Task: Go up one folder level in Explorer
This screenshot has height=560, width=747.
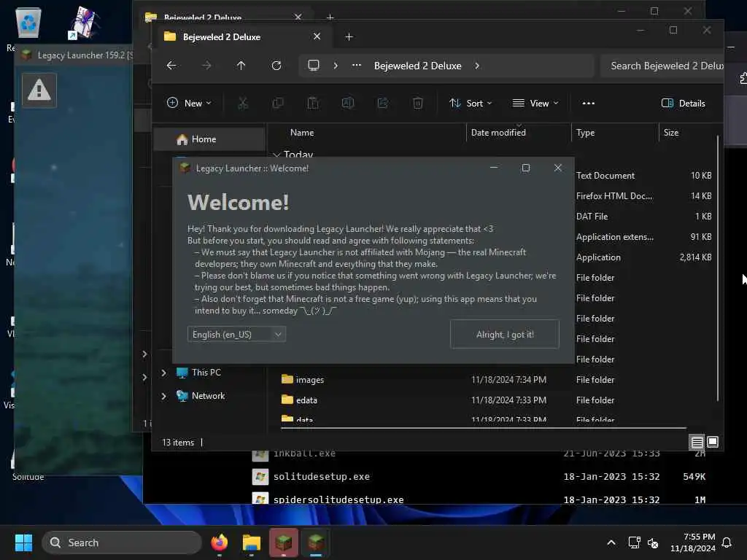Action: pos(241,66)
